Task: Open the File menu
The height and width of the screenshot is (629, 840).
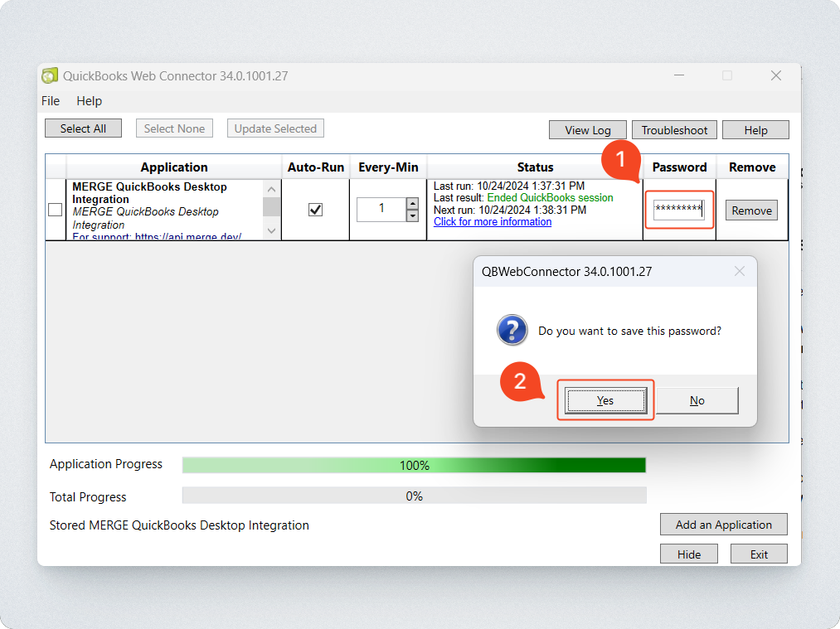Action: click(51, 100)
